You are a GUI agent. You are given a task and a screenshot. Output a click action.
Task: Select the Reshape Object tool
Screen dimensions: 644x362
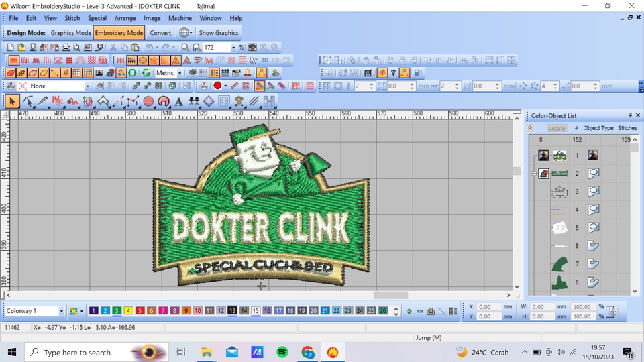point(28,101)
